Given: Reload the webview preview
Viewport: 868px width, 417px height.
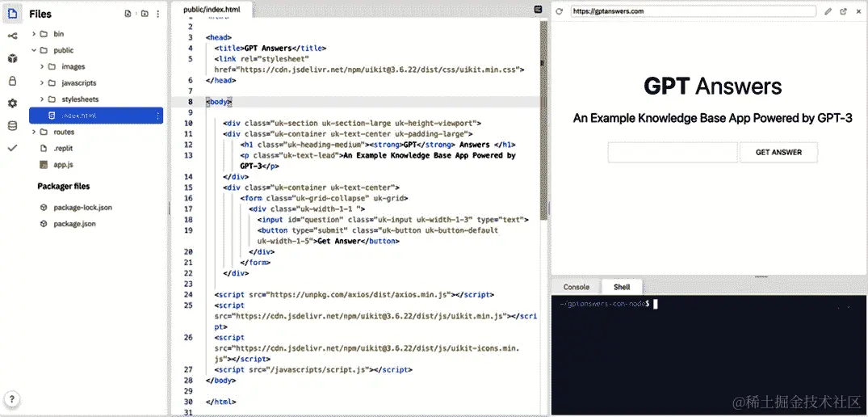Looking at the screenshot, I should click(560, 11).
